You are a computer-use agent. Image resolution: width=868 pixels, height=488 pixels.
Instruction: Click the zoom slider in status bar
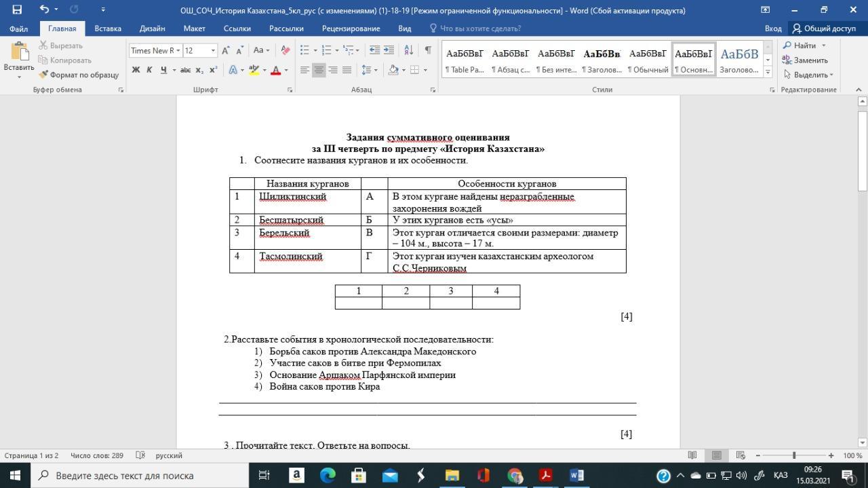click(x=793, y=455)
